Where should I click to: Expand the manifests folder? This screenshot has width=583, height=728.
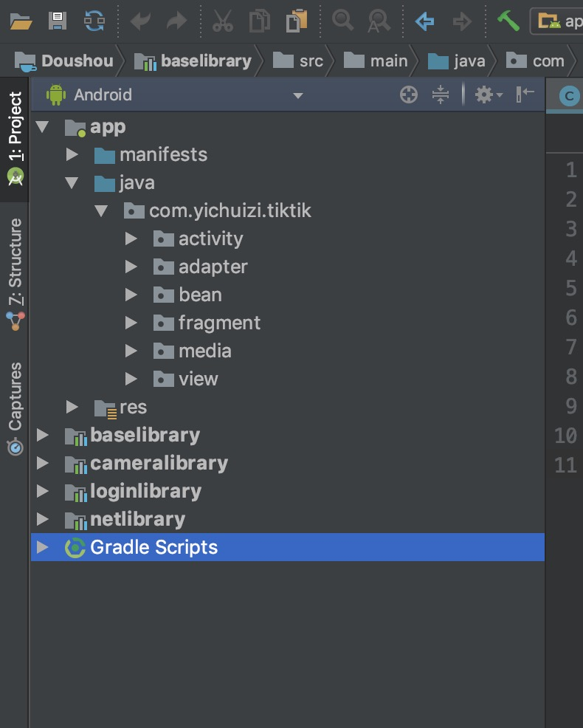(72, 154)
